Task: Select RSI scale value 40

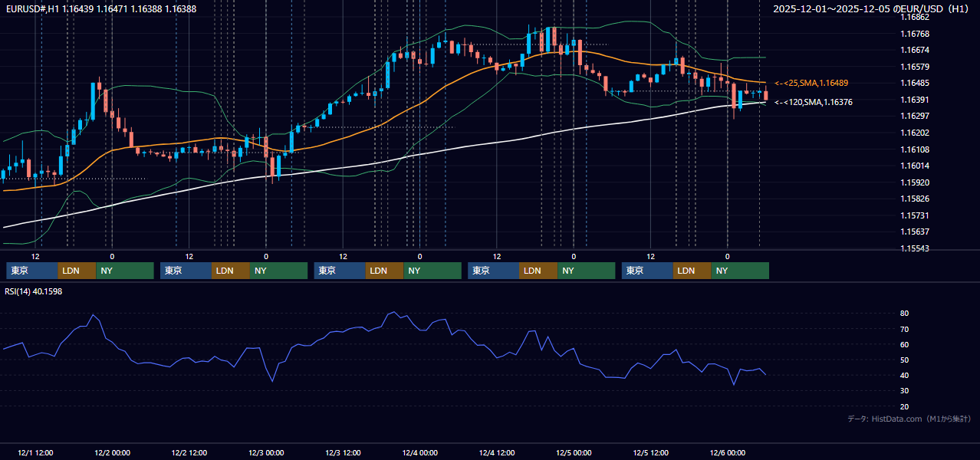Action: [905, 375]
